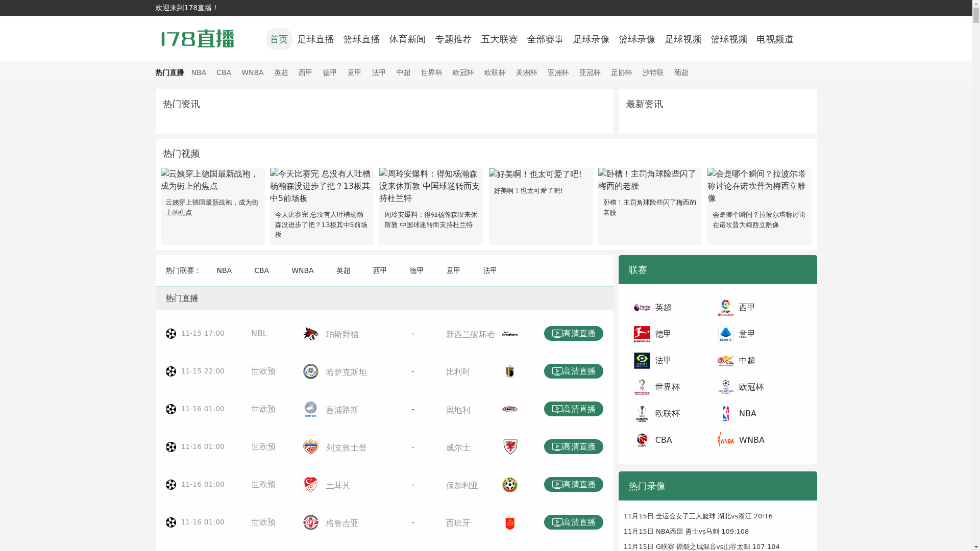The image size is (980, 551).
Task: Click the 保加利亚 team crest
Action: click(510, 485)
